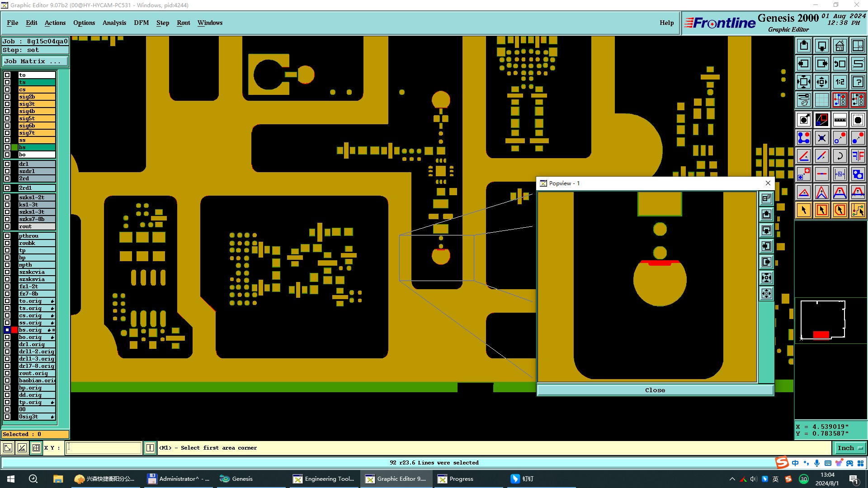Image resolution: width=868 pixels, height=488 pixels.
Task: Select the polygon select arrow tool
Action: tap(840, 210)
